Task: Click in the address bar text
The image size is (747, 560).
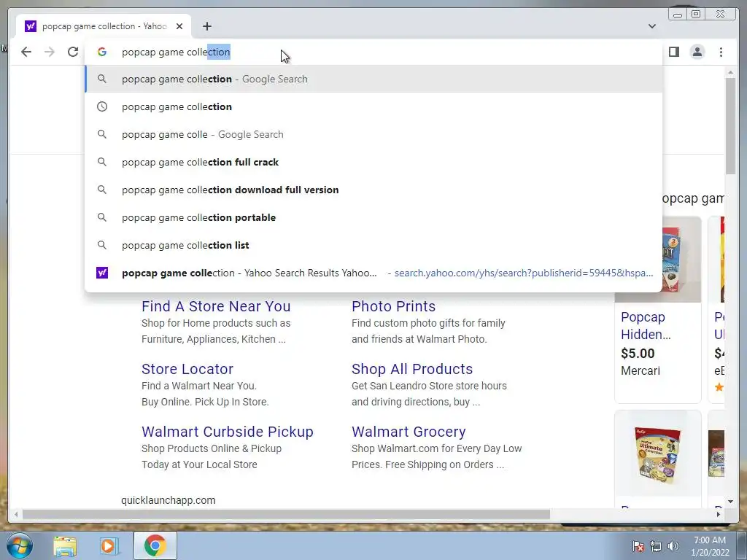Action: [x=176, y=52]
